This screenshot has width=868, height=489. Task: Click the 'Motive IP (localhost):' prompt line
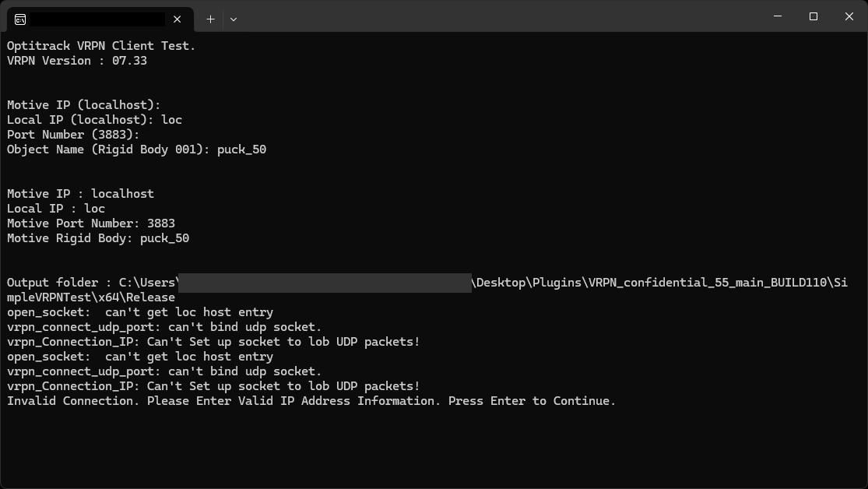pos(84,105)
